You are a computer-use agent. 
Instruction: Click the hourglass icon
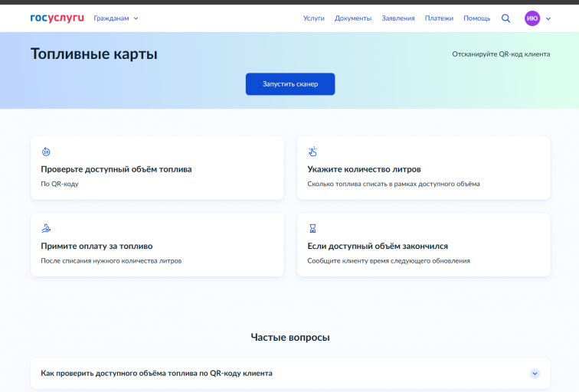tap(312, 228)
